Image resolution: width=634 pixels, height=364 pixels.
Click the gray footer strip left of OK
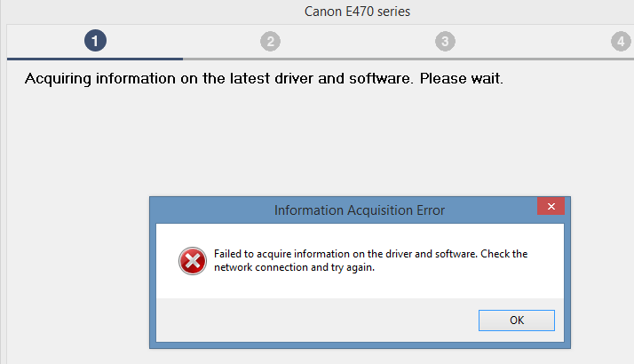click(x=311, y=320)
